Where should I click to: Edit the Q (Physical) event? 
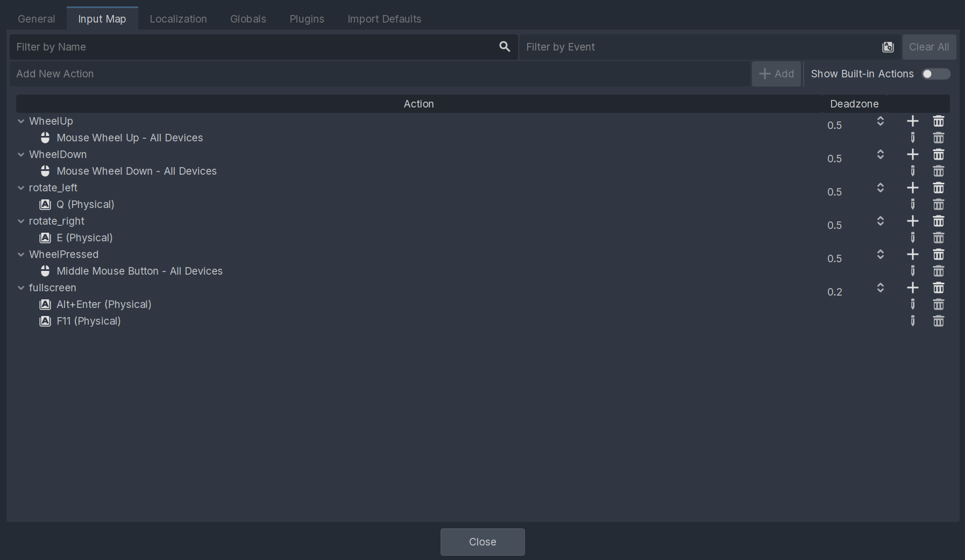(x=912, y=205)
